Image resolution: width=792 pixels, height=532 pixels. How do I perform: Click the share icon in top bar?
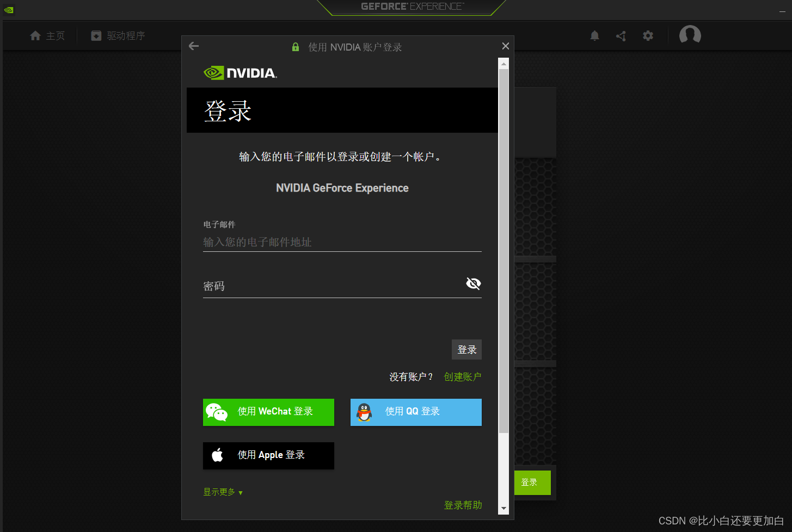[x=621, y=36]
